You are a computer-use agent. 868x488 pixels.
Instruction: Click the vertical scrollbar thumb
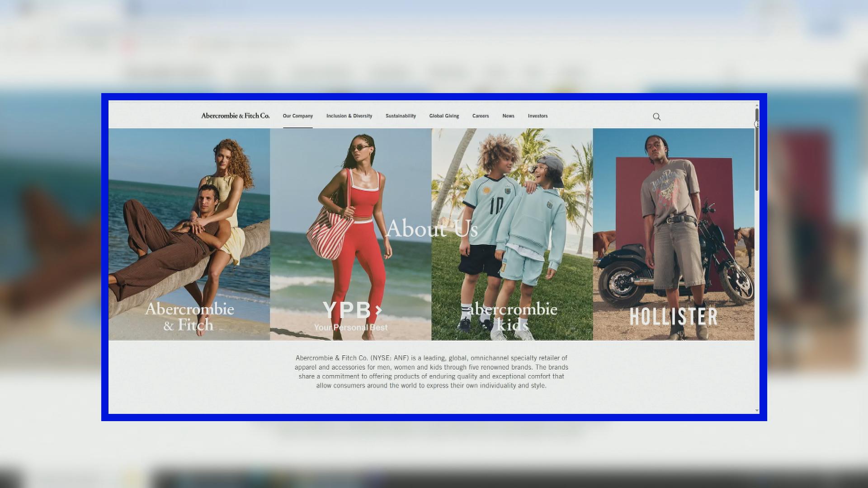[757, 149]
